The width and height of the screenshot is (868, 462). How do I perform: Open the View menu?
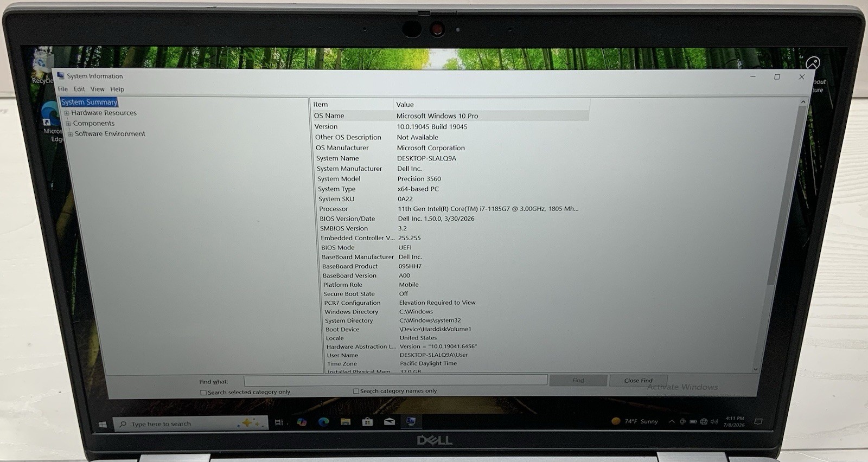pos(98,89)
